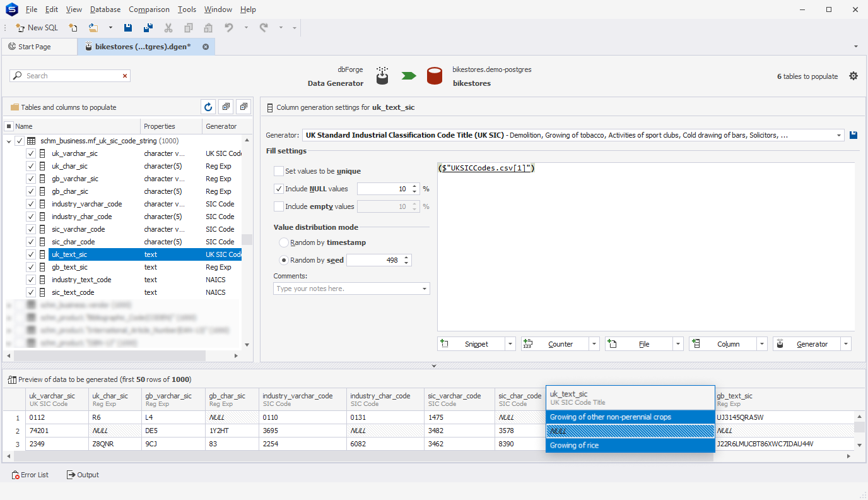
Task: Open the Open-file toolbar dropdown arrow
Action: point(110,28)
